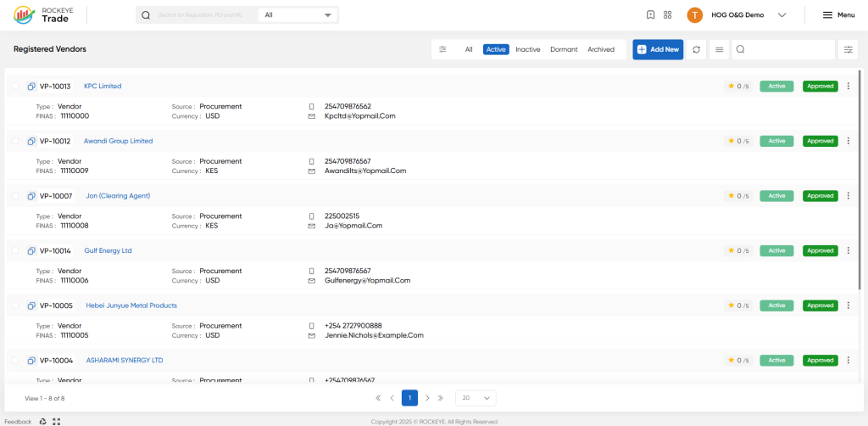Click phone number 225002515
The width and height of the screenshot is (868, 426).
pos(342,216)
